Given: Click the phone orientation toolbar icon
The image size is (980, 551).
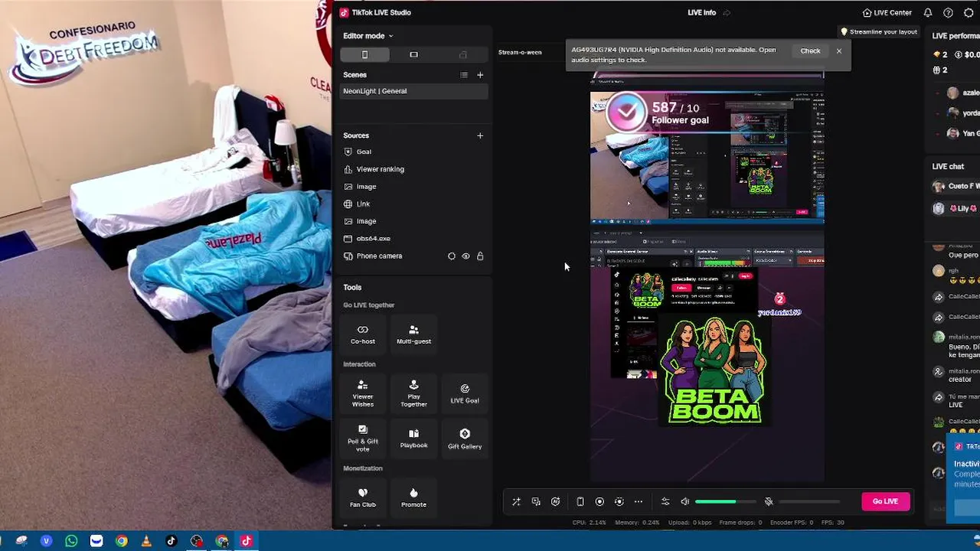Looking at the screenshot, I should [x=580, y=502].
